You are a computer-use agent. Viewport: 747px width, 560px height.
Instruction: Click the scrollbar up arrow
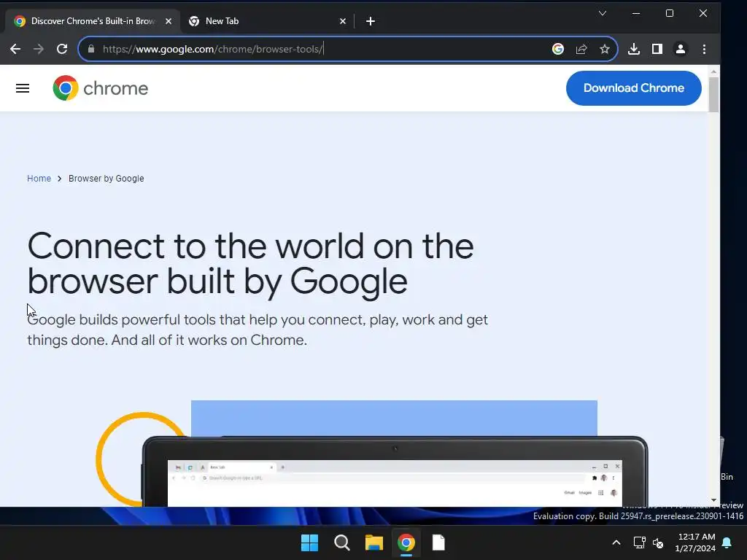point(713,72)
